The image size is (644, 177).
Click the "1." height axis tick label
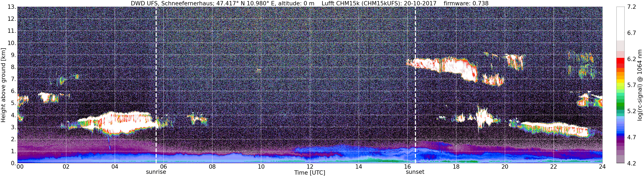tap(13, 151)
